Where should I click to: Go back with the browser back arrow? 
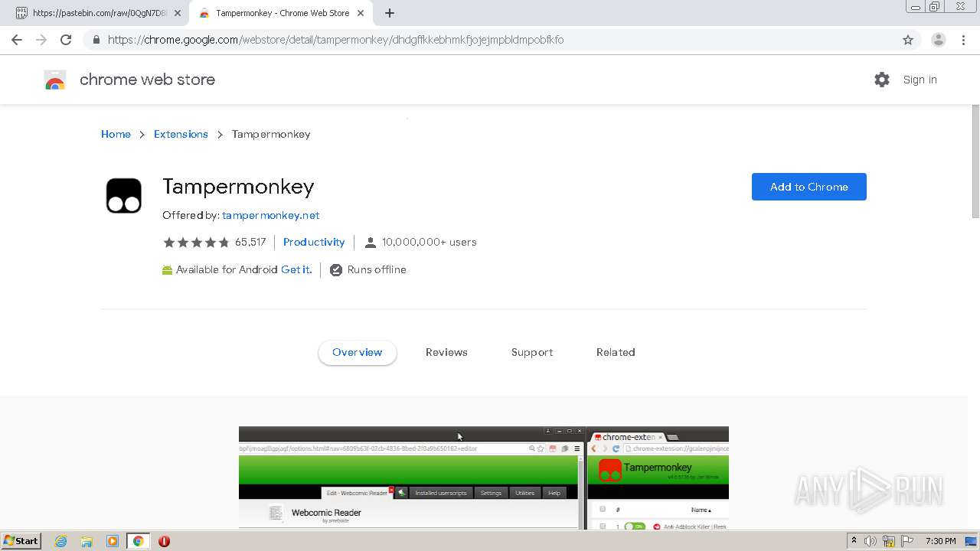pos(17,40)
